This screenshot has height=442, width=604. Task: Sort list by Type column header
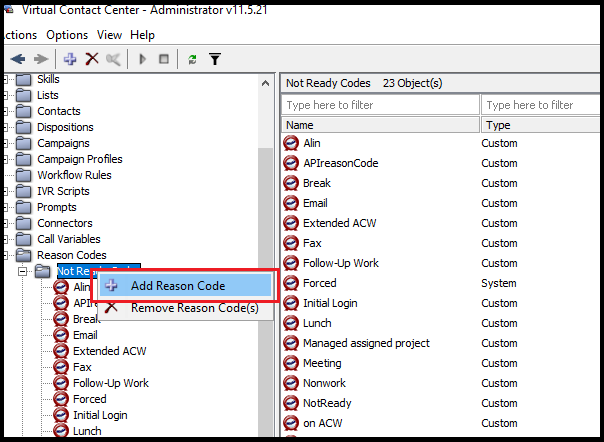(540, 125)
